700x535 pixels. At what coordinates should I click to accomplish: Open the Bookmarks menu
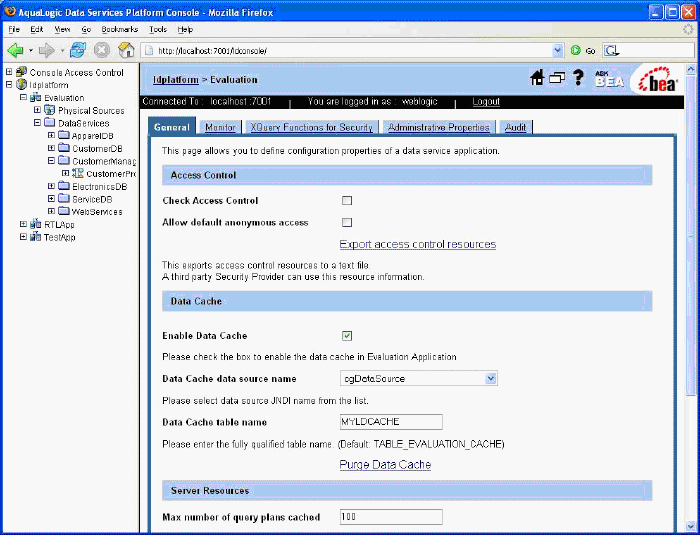point(120,29)
